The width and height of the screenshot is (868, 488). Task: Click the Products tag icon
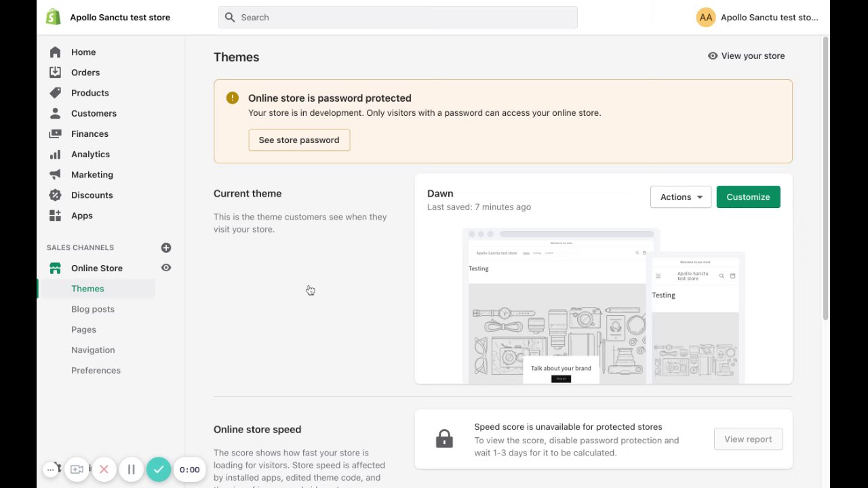pos(56,93)
